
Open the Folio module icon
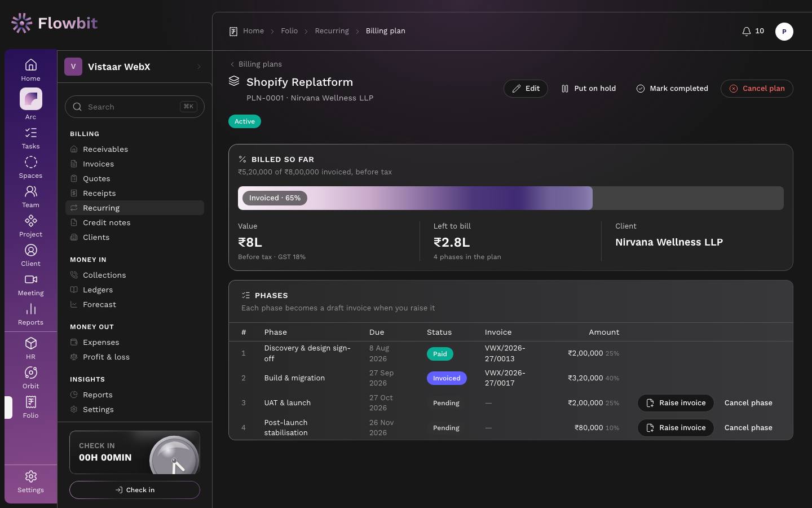click(30, 408)
